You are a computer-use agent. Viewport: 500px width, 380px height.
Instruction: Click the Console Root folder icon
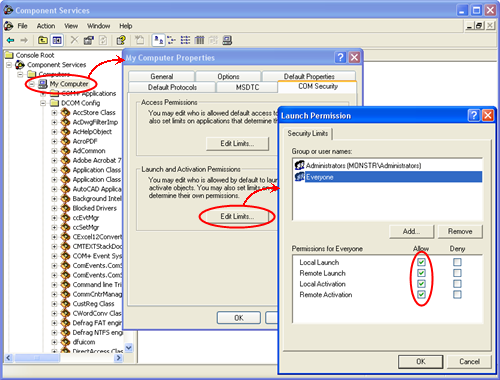(x=9, y=55)
